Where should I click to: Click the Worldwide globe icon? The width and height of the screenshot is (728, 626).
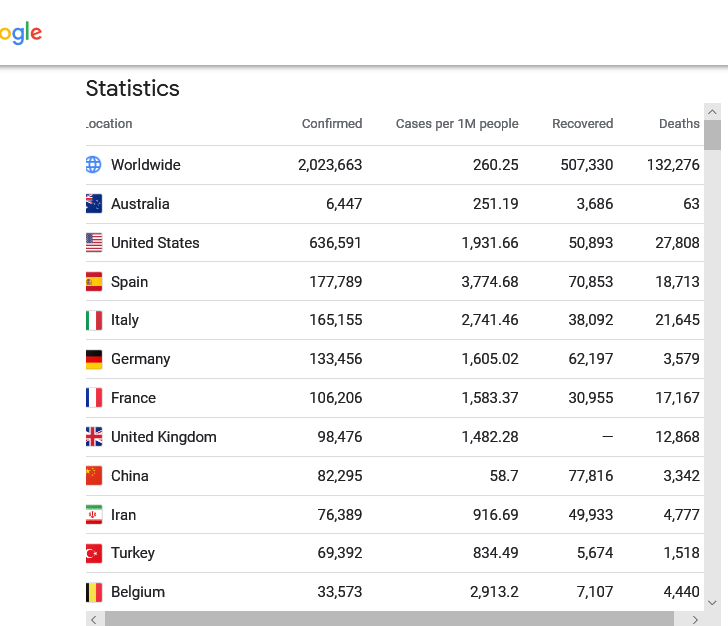click(x=94, y=165)
